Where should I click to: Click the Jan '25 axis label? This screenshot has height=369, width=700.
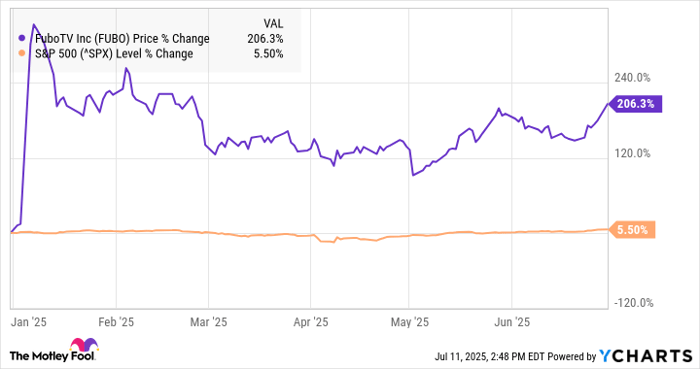29,322
